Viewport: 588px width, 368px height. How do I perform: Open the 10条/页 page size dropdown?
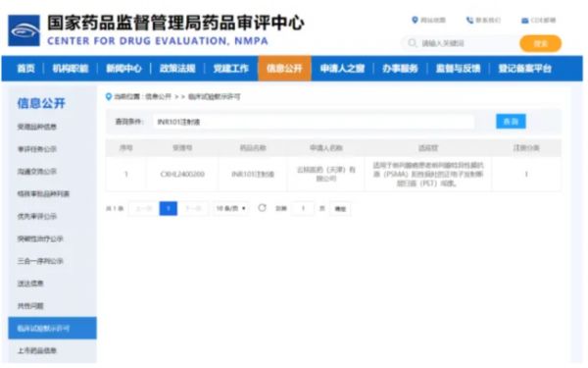(230, 208)
